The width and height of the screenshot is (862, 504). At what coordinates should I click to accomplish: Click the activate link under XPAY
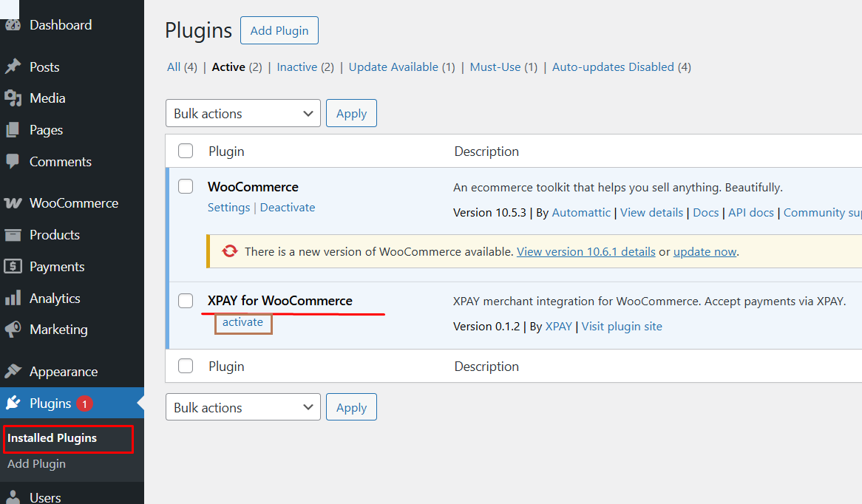(242, 322)
